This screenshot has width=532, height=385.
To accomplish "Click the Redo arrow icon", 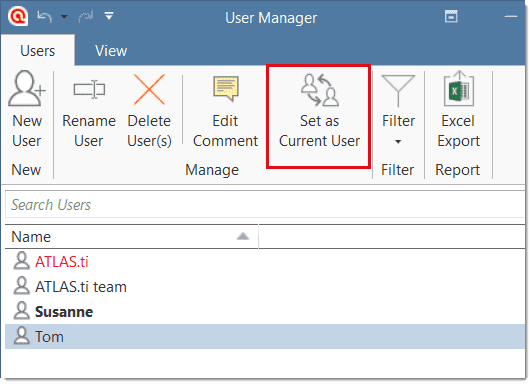I will [x=86, y=16].
